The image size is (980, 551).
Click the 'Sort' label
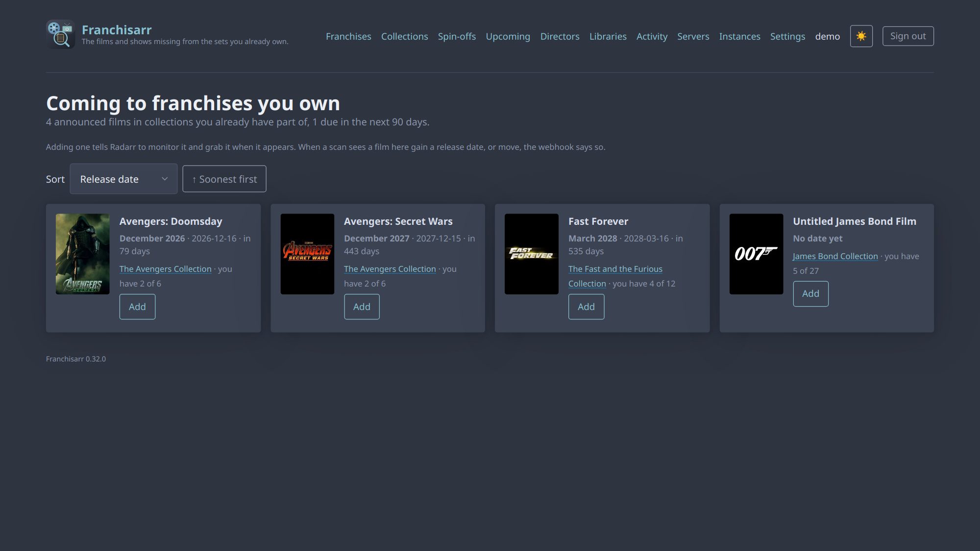[55, 179]
